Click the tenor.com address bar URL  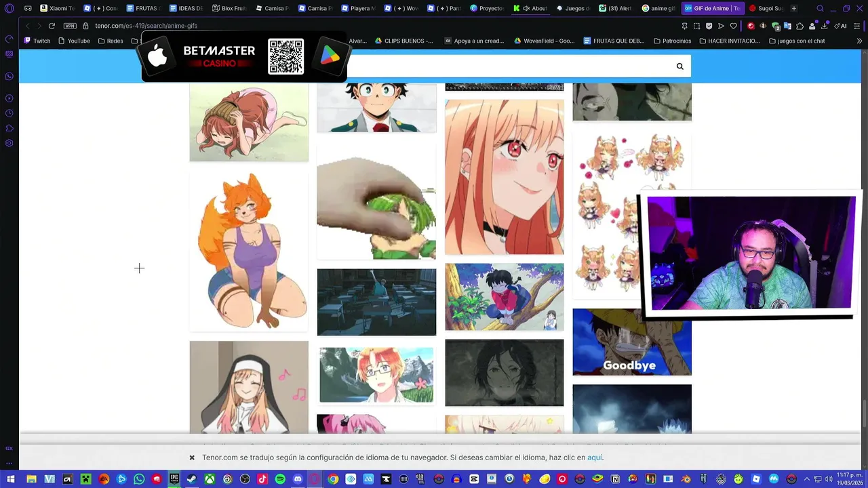pyautogui.click(x=146, y=26)
